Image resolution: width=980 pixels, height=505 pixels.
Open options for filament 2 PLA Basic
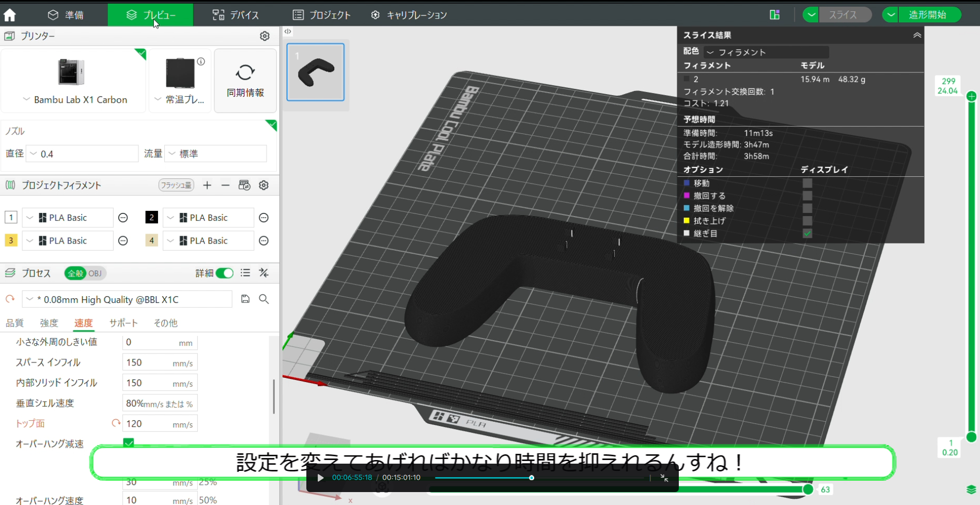[x=263, y=218]
